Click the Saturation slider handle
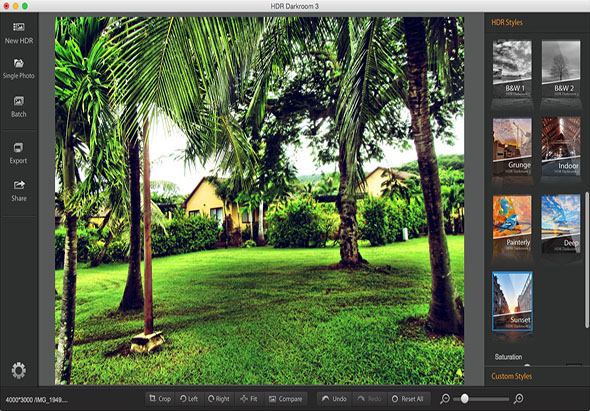Viewport: 590px width, 411px height. (527, 365)
